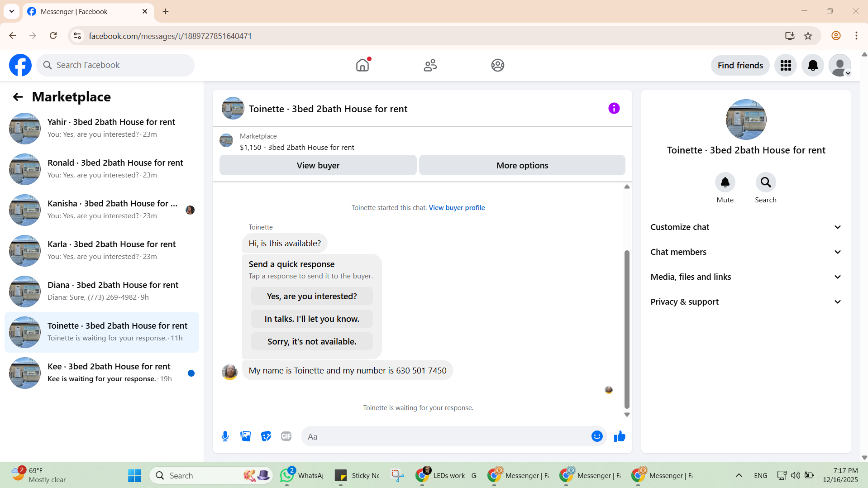Expand Privacy & support section
The image size is (868, 488).
746,302
